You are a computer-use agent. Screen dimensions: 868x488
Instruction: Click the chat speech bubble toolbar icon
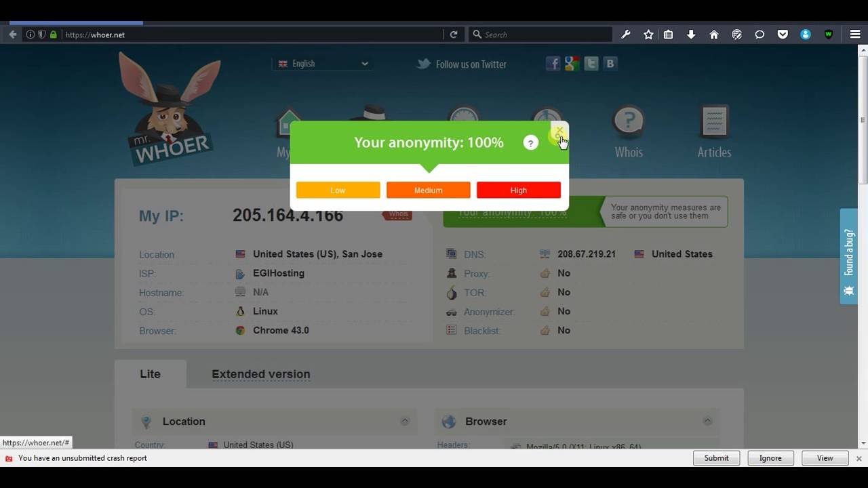[759, 35]
